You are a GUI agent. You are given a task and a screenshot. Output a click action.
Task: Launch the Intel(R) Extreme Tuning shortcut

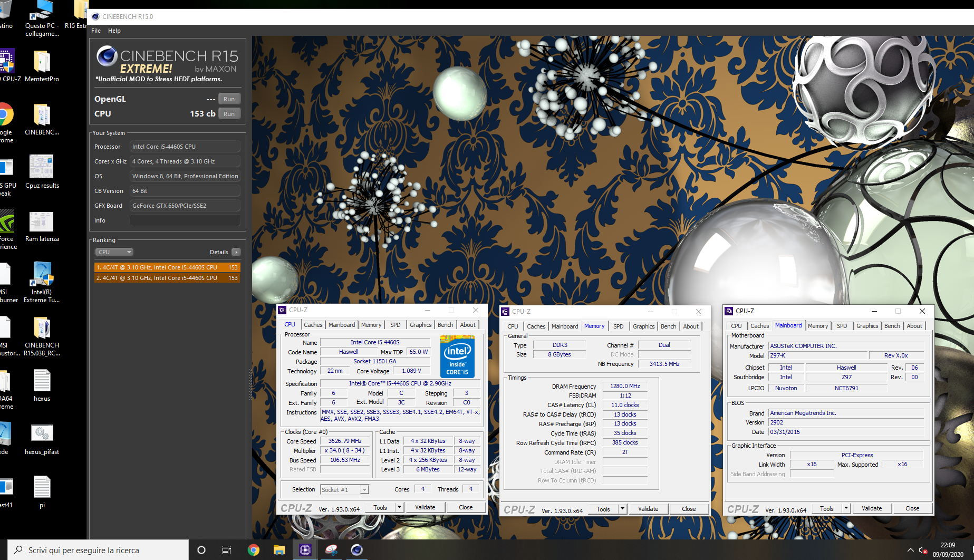42,282
